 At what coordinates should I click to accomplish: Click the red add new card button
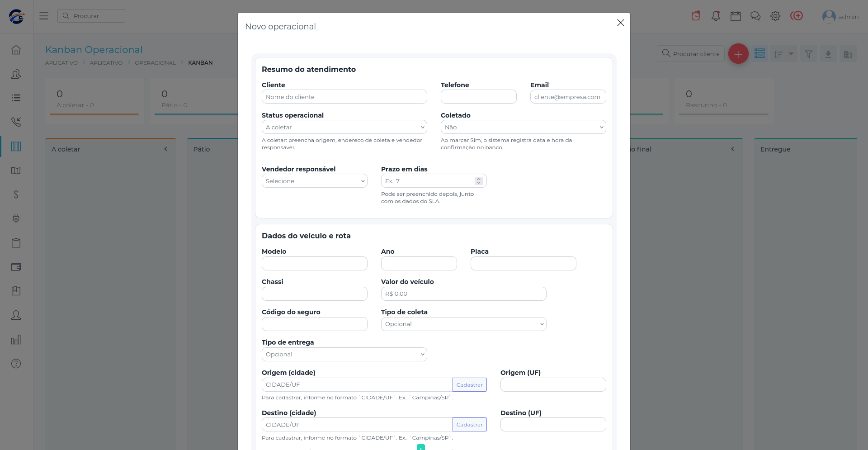pyautogui.click(x=738, y=54)
